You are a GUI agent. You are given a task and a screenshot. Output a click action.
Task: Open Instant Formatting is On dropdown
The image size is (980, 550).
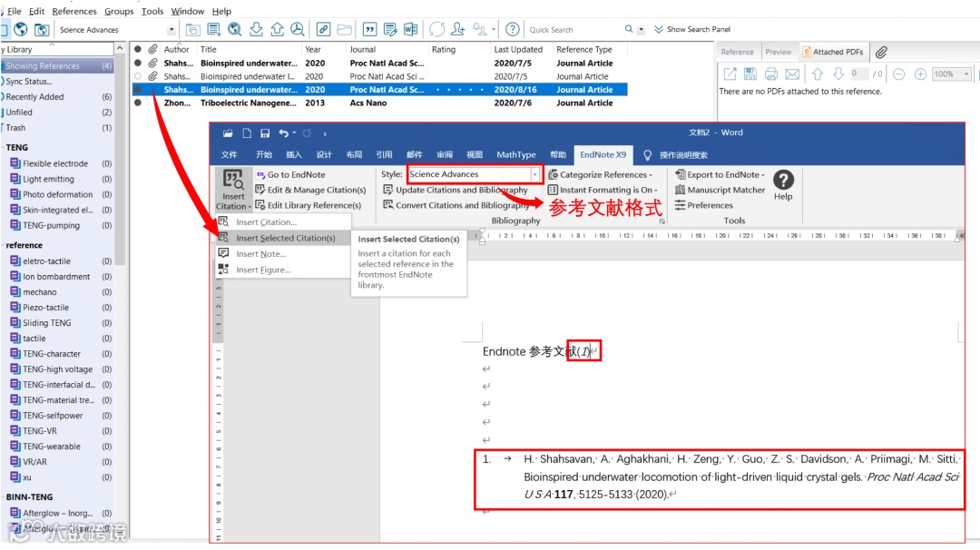coord(603,190)
